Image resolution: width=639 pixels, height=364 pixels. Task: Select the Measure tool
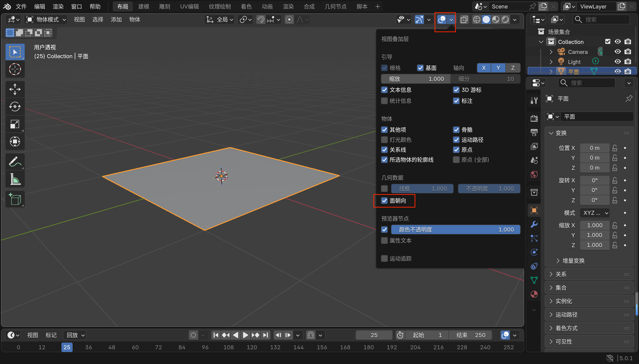point(15,179)
